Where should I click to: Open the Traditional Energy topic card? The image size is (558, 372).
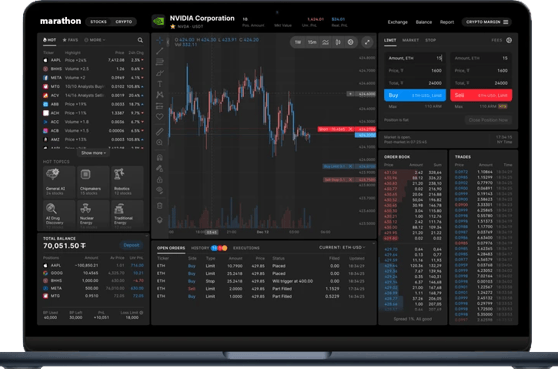pos(127,214)
